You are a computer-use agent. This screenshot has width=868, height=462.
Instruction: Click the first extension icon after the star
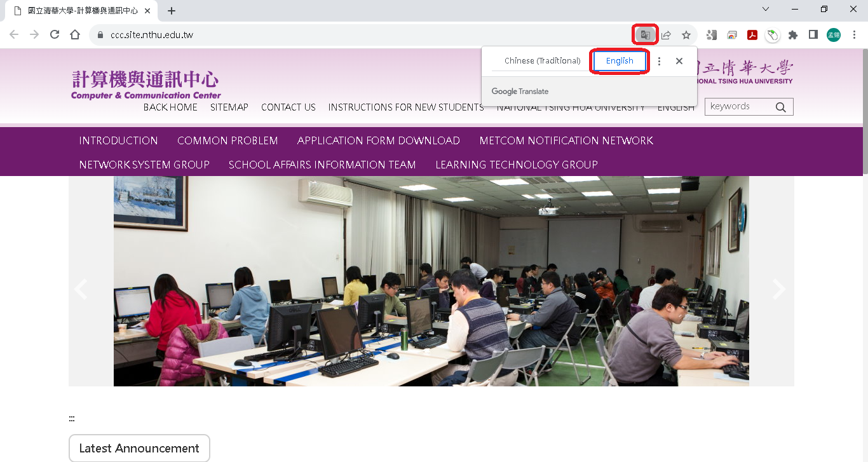[712, 35]
